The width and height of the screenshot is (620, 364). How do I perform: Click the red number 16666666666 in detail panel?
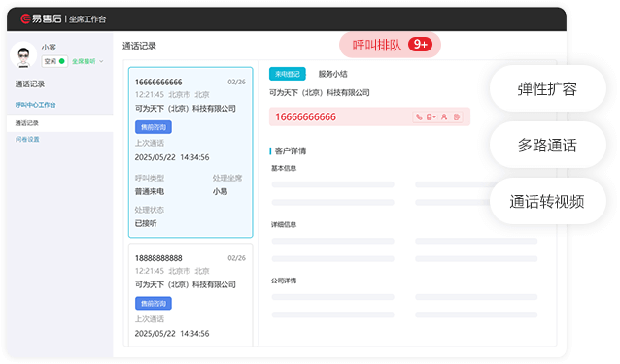(x=306, y=117)
